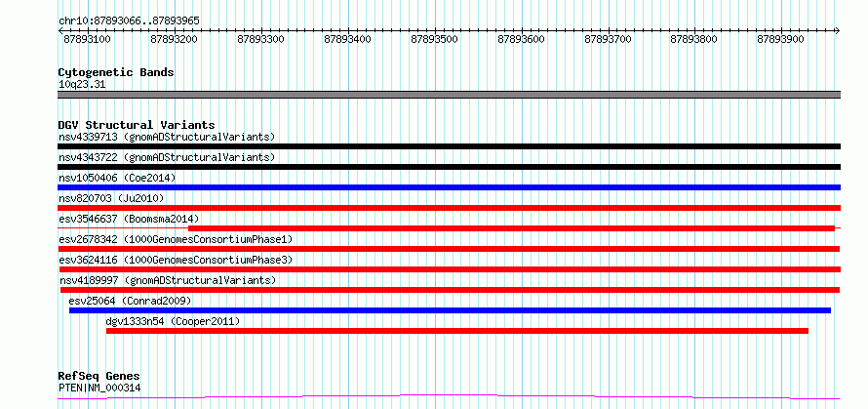Viewport: 868px width, 409px height.
Task: Click the RefSeq Genes track heading
Action: (x=99, y=377)
